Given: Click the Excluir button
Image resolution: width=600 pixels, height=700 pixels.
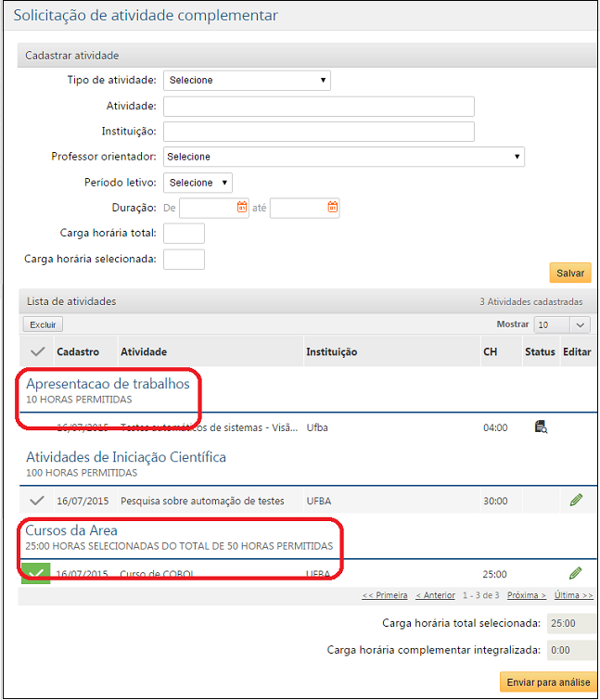Looking at the screenshot, I should (43, 325).
